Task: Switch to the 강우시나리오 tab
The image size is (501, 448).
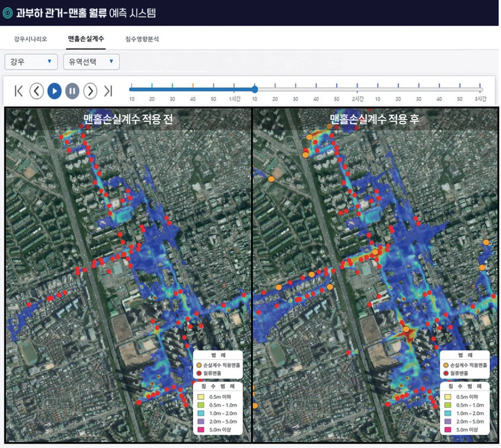Action: pyautogui.click(x=31, y=39)
